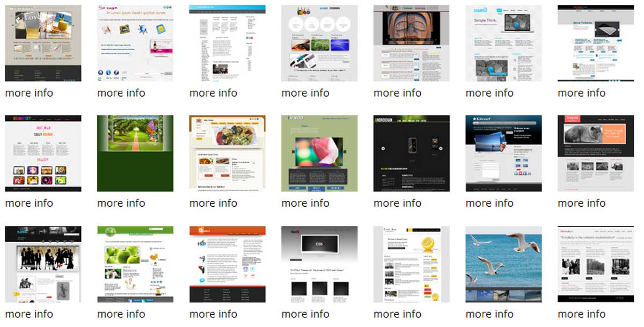This screenshot has width=644, height=327.
Task: Click 'more info' under the Simplicity template
Action: (582, 314)
